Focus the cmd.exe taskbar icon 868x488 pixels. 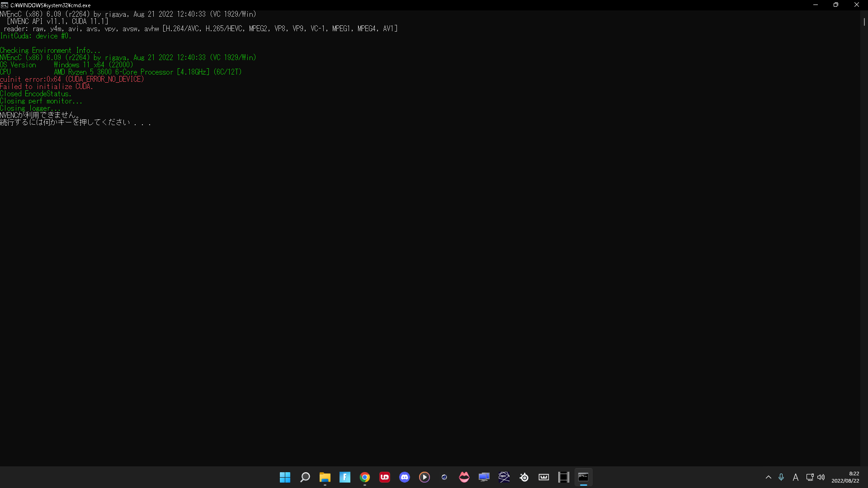coord(584,477)
